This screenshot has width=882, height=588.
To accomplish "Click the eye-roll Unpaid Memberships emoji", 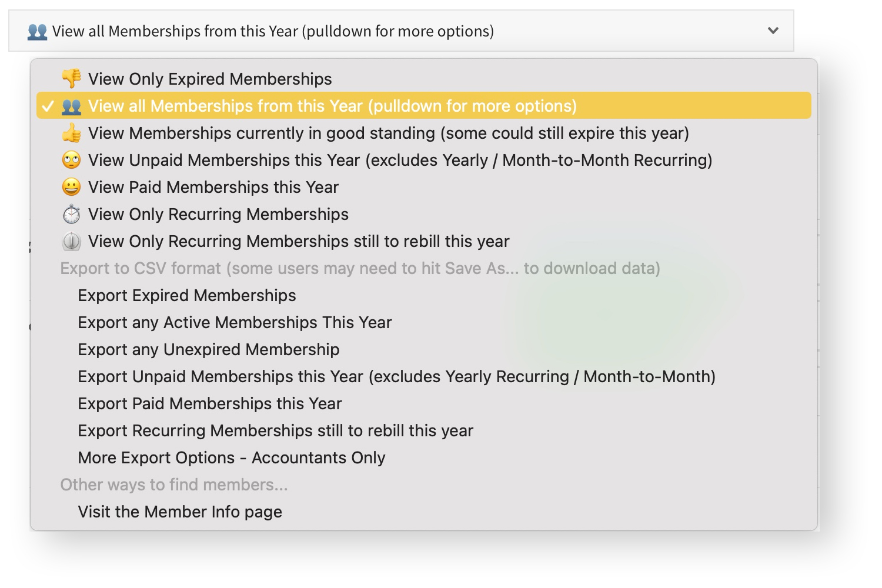I will (x=71, y=160).
